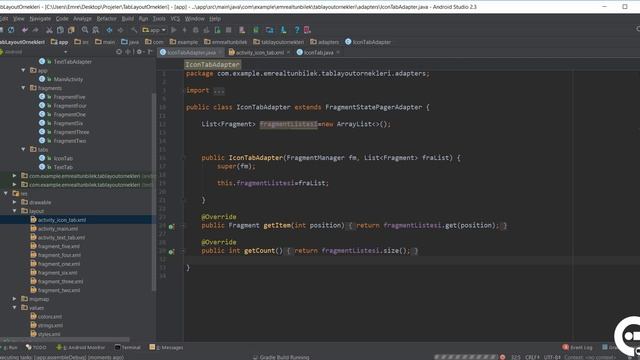Click the Sync Project with Gradle icon
Screen dimensions: 640x360
(x=256, y=30)
